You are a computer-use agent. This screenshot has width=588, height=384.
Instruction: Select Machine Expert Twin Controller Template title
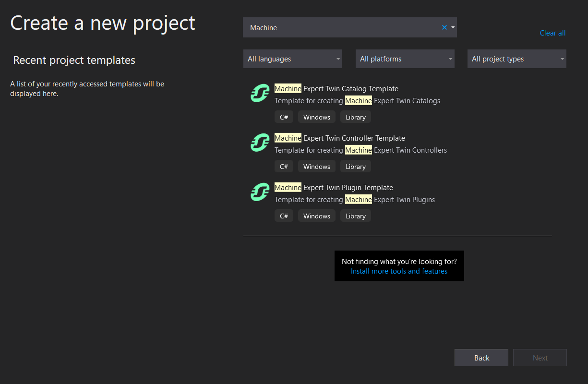point(340,138)
